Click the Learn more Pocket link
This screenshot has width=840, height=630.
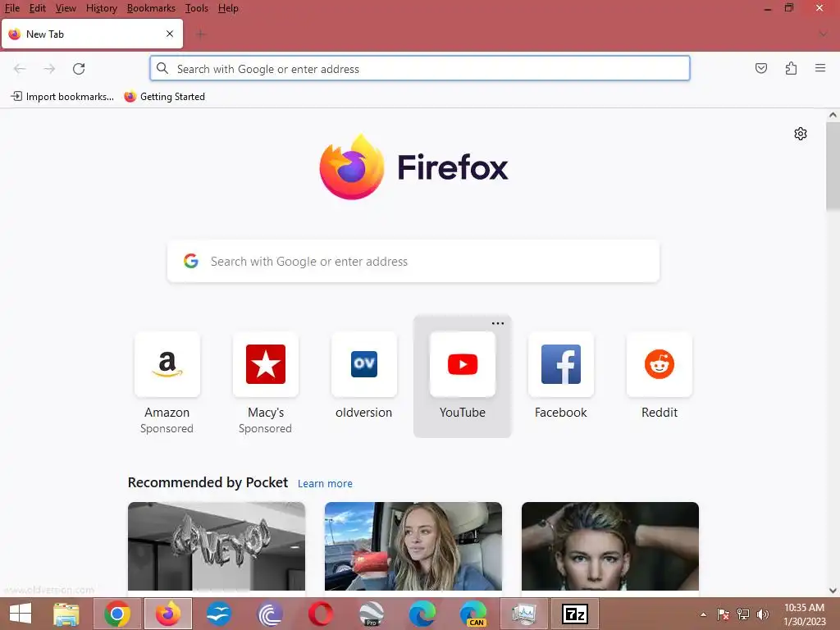(x=325, y=483)
